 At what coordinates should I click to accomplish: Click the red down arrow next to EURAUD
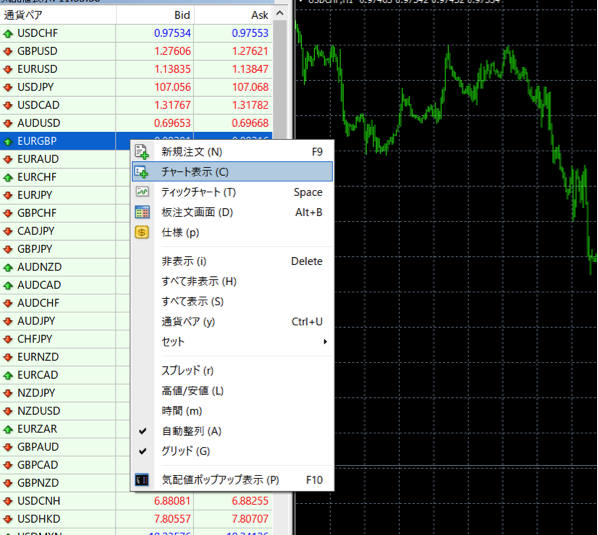(8, 159)
